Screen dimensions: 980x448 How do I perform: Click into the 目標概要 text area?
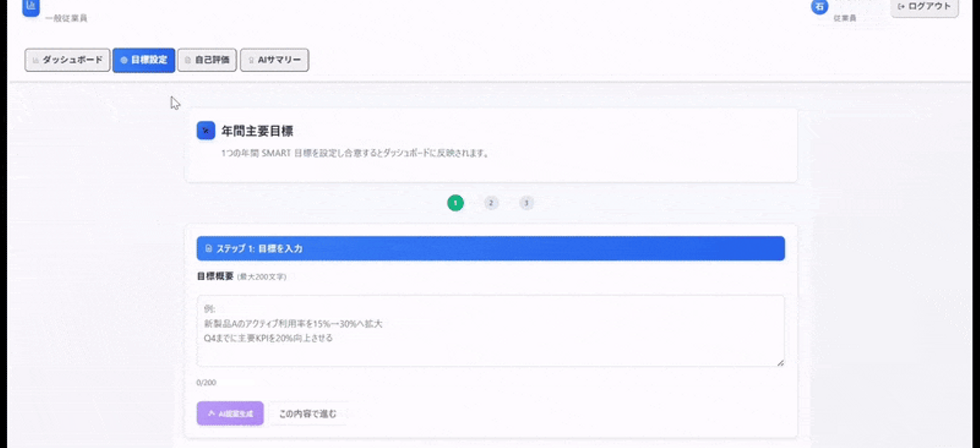(x=491, y=331)
